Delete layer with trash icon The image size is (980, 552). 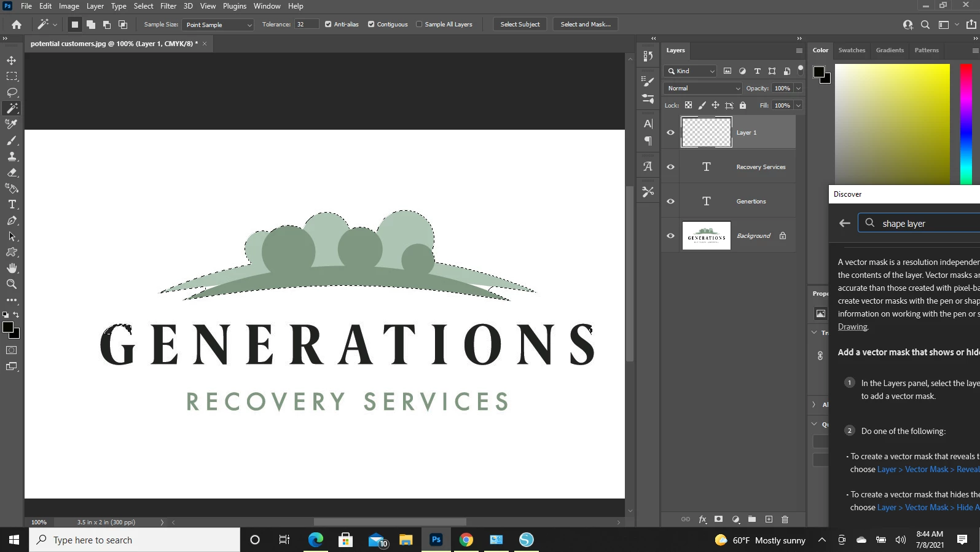click(785, 519)
